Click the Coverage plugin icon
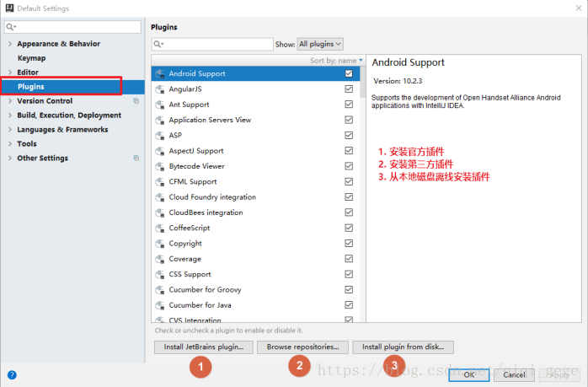This screenshot has height=387, width=588. (x=160, y=259)
